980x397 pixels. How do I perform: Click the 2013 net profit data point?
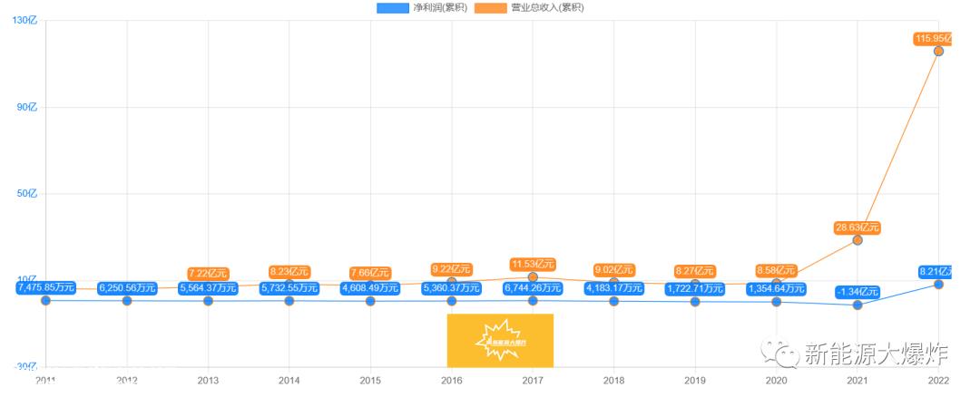coord(208,301)
